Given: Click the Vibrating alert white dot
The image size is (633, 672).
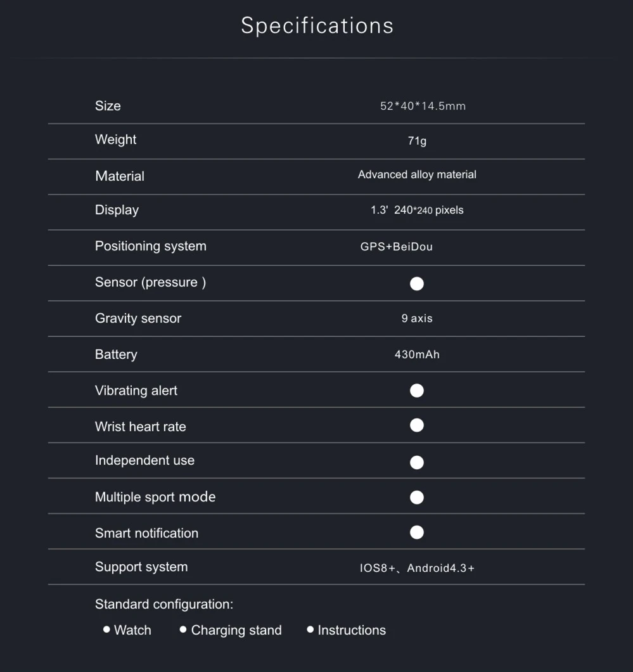Looking at the screenshot, I should pos(417,391).
